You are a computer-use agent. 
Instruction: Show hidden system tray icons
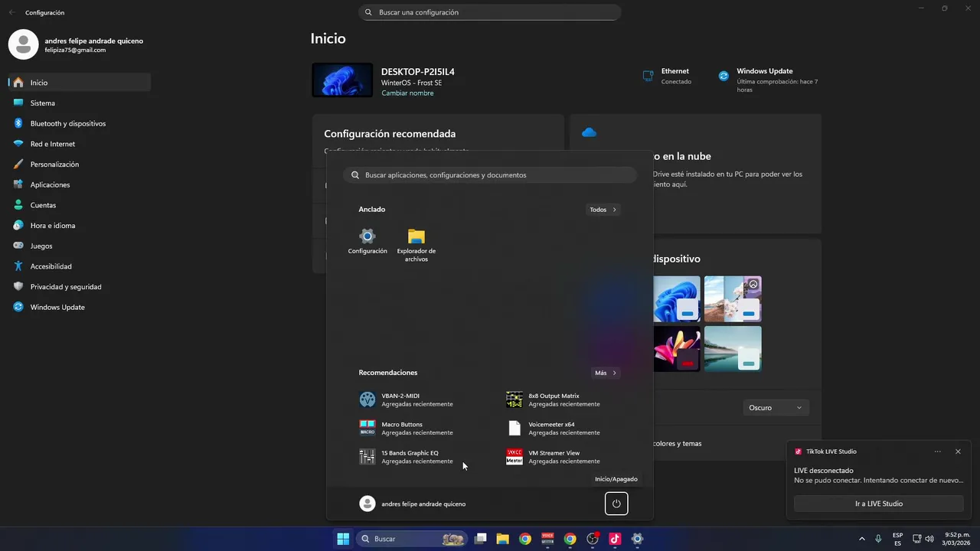coord(862,539)
